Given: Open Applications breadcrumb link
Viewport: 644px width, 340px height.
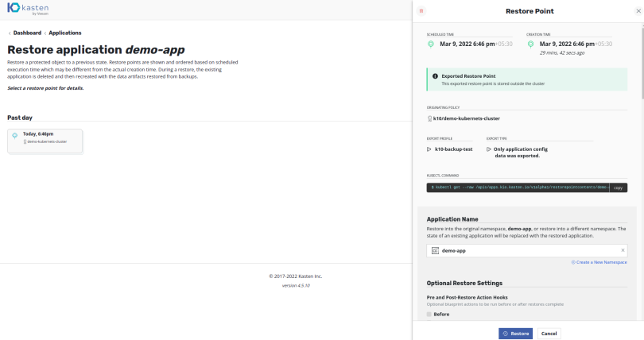Looking at the screenshot, I should click(x=65, y=33).
